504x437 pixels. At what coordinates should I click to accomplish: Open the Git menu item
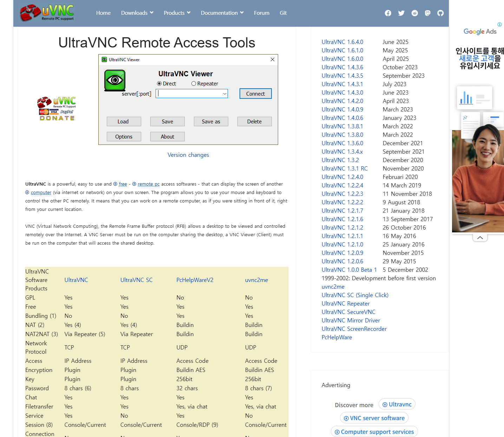coord(283,13)
